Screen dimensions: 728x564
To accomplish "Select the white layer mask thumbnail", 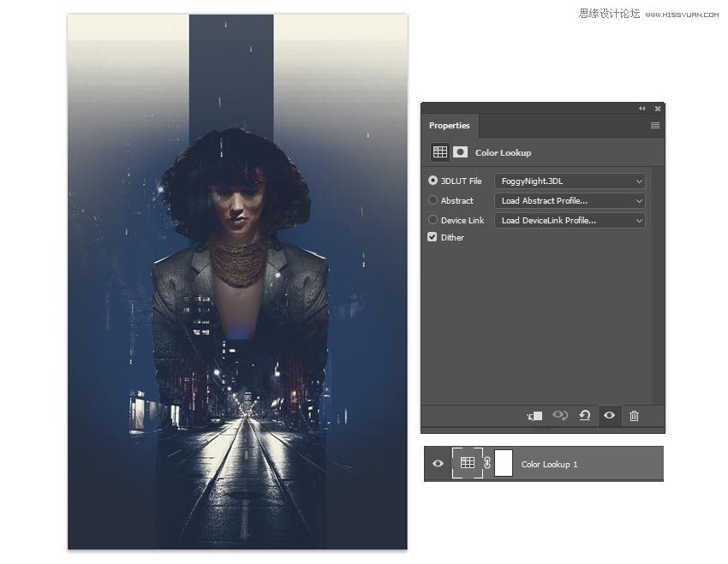I will point(504,463).
